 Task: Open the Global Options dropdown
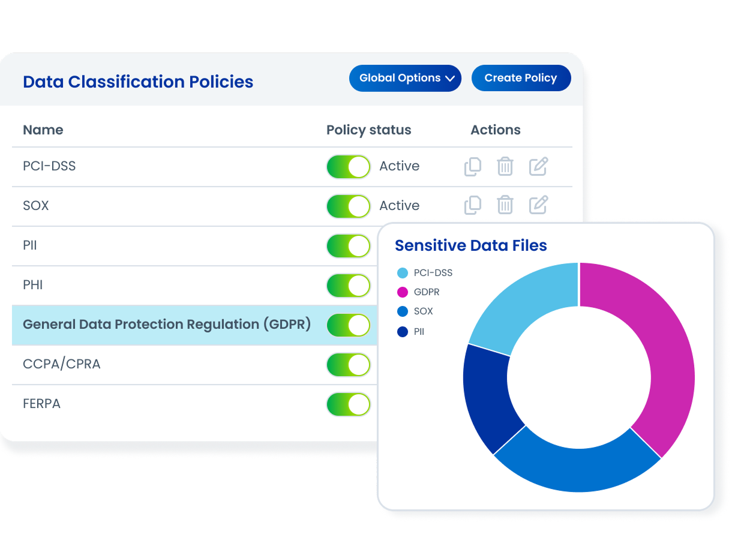[x=405, y=78]
